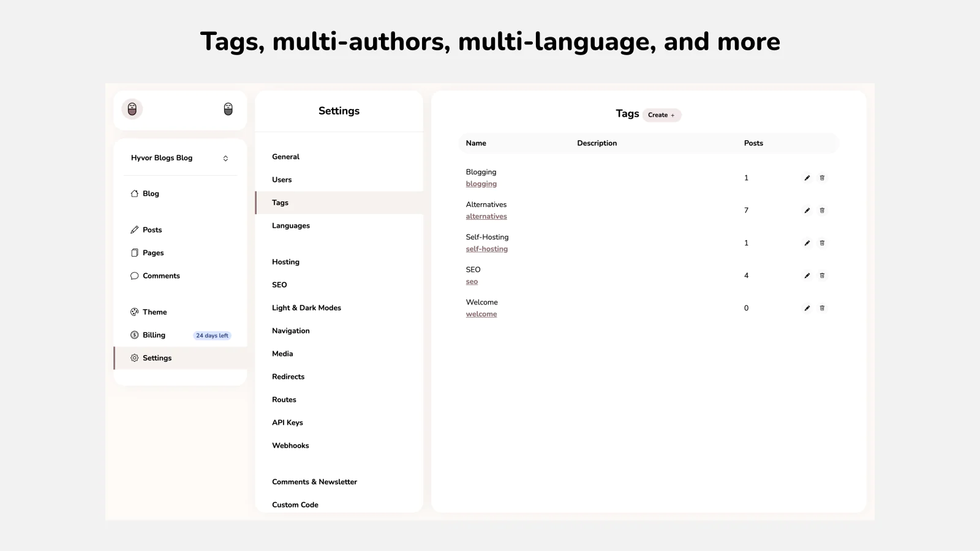
Task: Click the 24 days left billing badge
Action: (x=212, y=335)
